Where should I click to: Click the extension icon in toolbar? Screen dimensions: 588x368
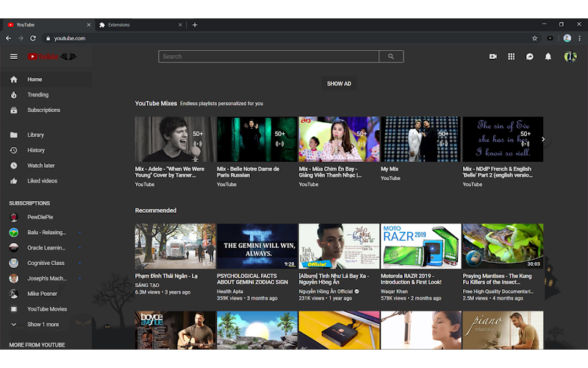tap(550, 38)
